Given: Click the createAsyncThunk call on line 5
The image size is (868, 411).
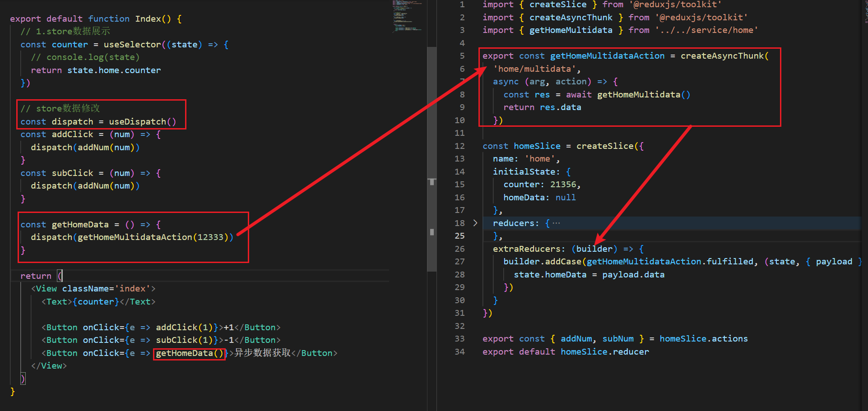Looking at the screenshot, I should pos(722,56).
